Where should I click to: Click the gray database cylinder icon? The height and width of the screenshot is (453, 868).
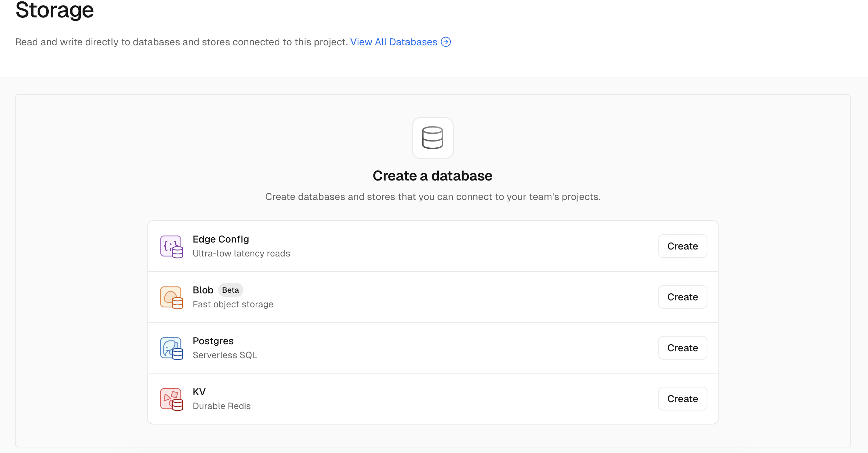(x=433, y=138)
